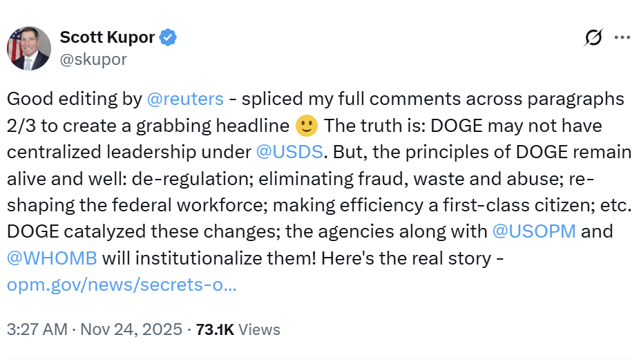Click the 3:27 AM post time
639x364 pixels.
coord(36,329)
